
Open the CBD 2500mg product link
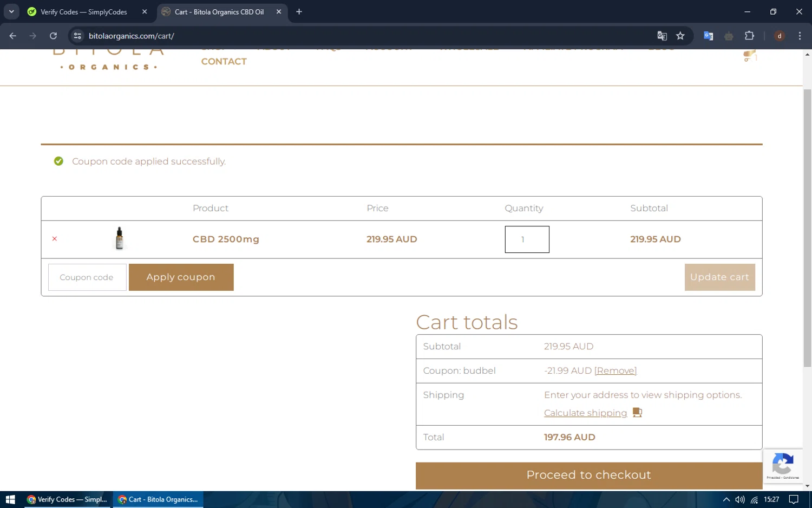[226, 239]
